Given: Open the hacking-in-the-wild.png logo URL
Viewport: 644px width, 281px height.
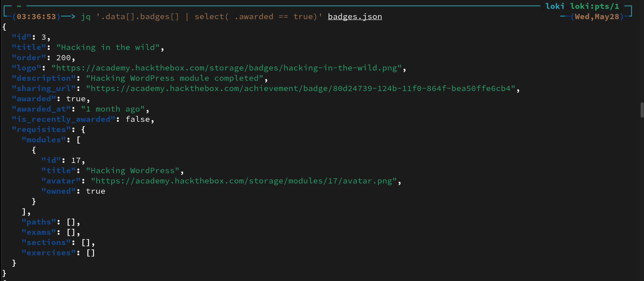Looking at the screenshot, I should point(226,68).
